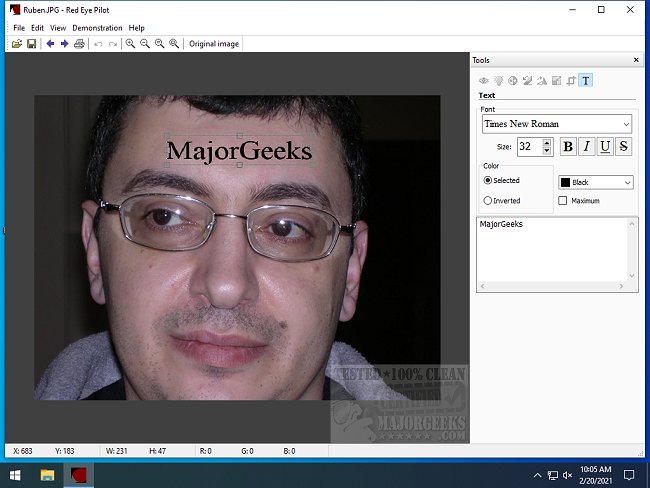Screen dimensions: 650x488
Task: Toggle Italic text formatting
Action: [x=586, y=147]
